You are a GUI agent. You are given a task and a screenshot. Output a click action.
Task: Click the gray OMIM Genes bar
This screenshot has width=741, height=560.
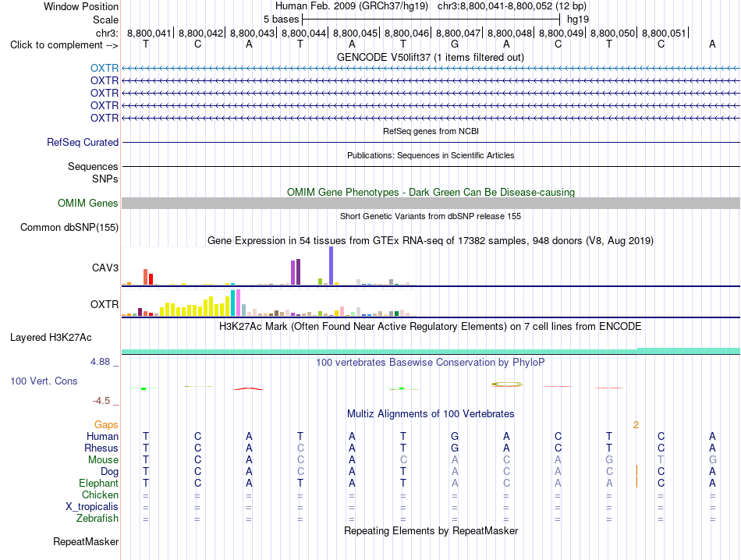pyautogui.click(x=431, y=204)
